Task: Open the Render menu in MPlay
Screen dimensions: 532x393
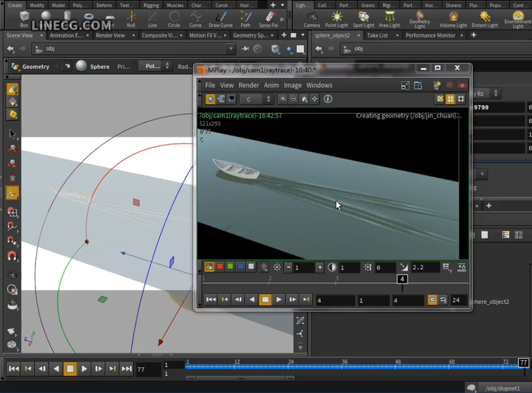Action: coord(248,85)
